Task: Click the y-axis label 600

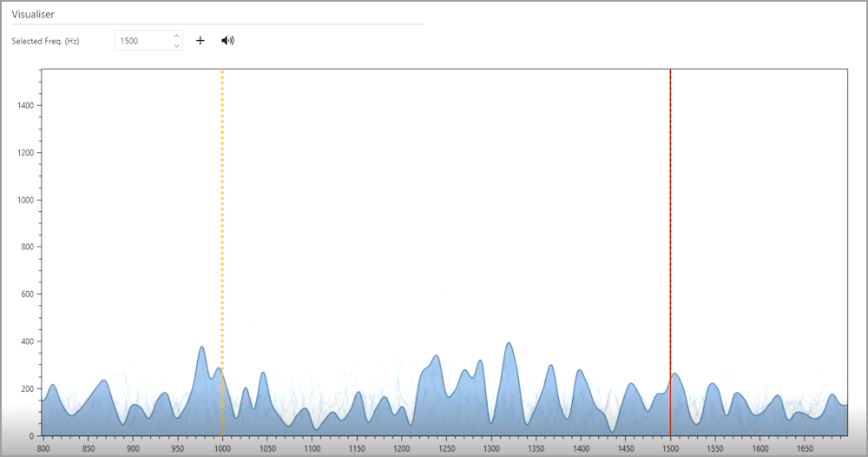Action: point(28,295)
